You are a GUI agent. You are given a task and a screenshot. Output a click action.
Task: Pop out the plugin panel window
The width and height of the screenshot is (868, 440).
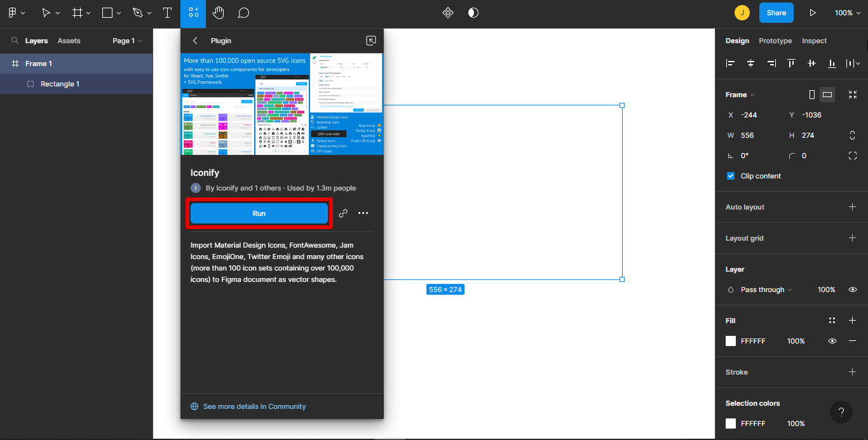(x=371, y=41)
